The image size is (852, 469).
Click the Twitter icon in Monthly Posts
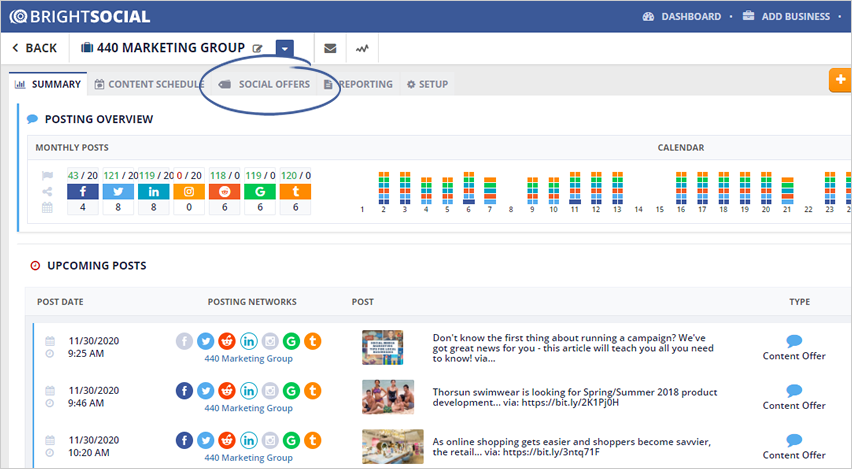point(119,191)
